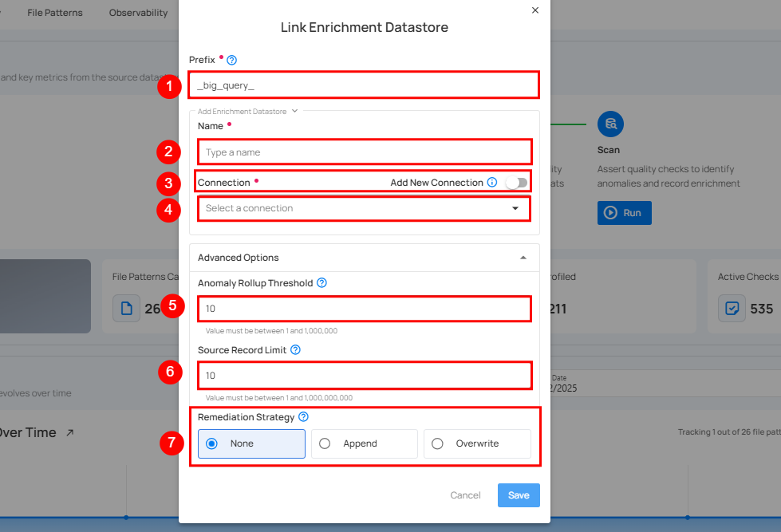Image resolution: width=781 pixels, height=532 pixels.
Task: Close the Link Enrichment Datastore dialog
Action: pyautogui.click(x=535, y=10)
